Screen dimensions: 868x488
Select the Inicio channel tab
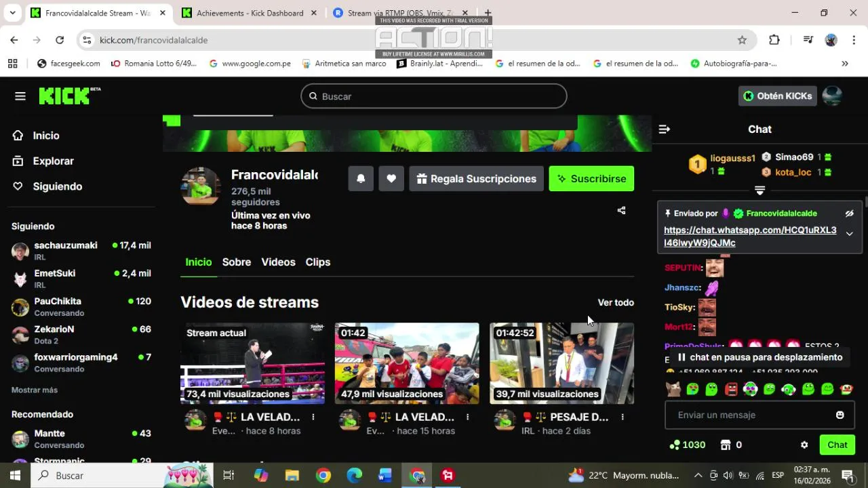199,262
